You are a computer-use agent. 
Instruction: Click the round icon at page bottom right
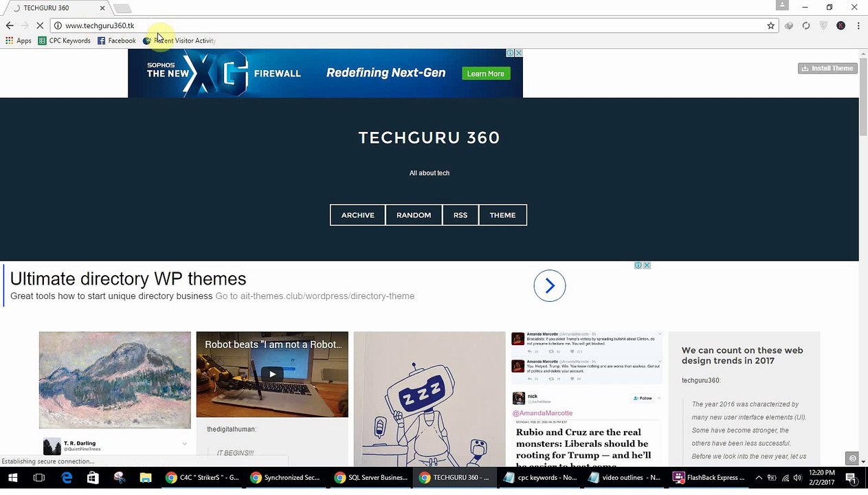pos(853,459)
